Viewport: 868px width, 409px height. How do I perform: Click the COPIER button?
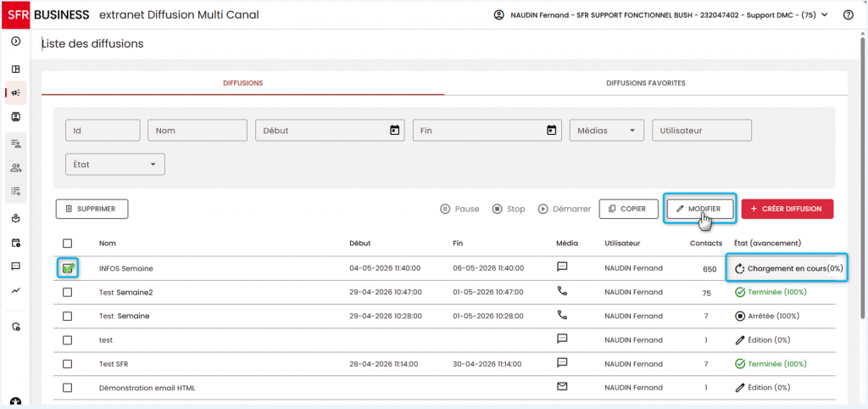click(x=628, y=209)
